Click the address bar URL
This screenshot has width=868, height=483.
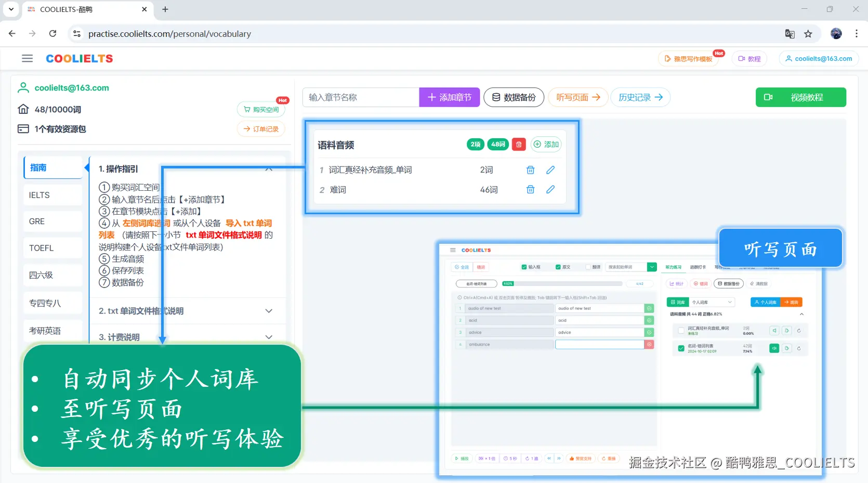tap(169, 34)
